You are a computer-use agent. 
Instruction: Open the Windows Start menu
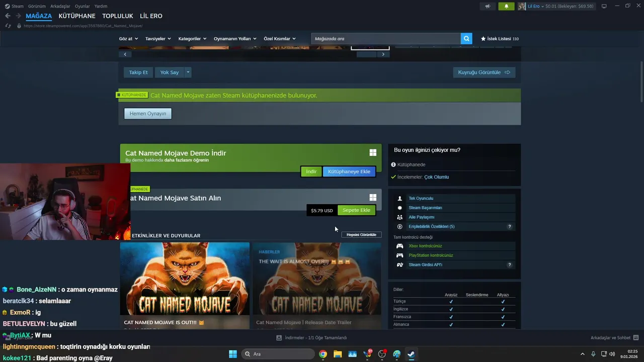pyautogui.click(x=233, y=354)
